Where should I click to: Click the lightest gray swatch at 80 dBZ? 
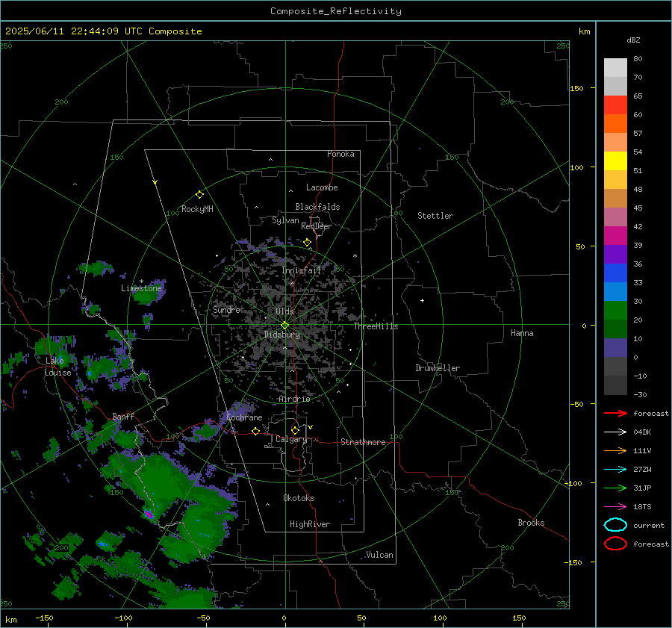(615, 68)
